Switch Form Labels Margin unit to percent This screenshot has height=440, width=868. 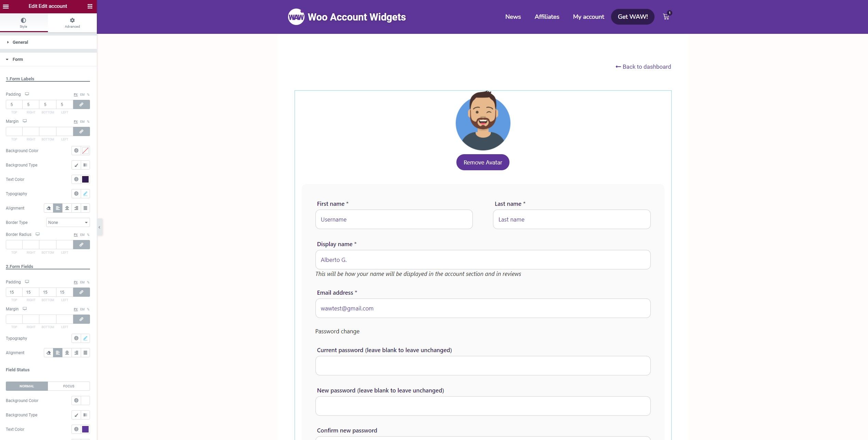tap(88, 122)
